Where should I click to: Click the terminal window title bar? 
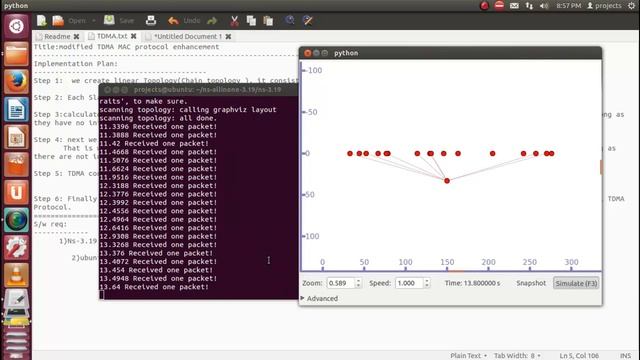198,89
